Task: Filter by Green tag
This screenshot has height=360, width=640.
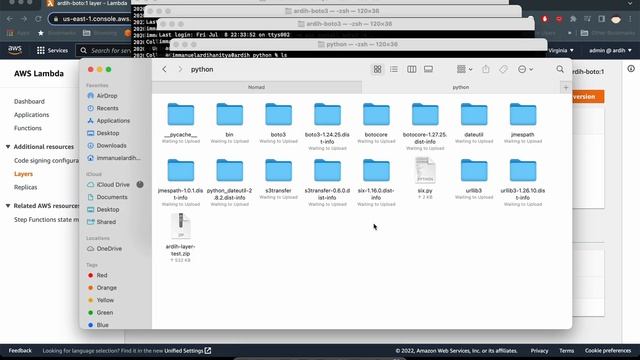Action: 100,313
